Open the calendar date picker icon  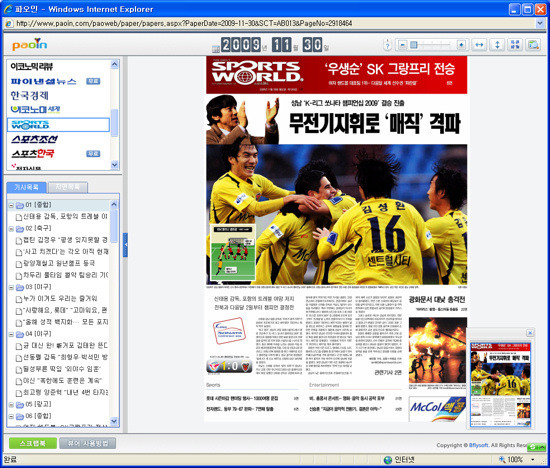pos(216,49)
